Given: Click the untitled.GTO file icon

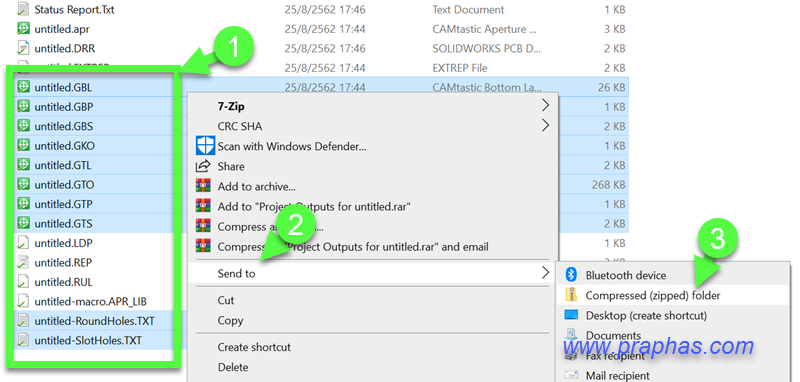Looking at the screenshot, I should point(23,184).
